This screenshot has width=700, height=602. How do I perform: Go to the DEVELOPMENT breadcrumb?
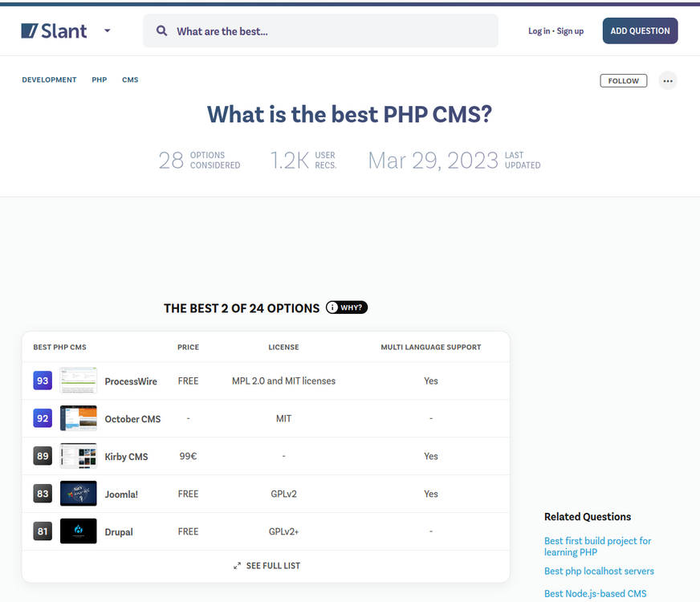coord(49,80)
